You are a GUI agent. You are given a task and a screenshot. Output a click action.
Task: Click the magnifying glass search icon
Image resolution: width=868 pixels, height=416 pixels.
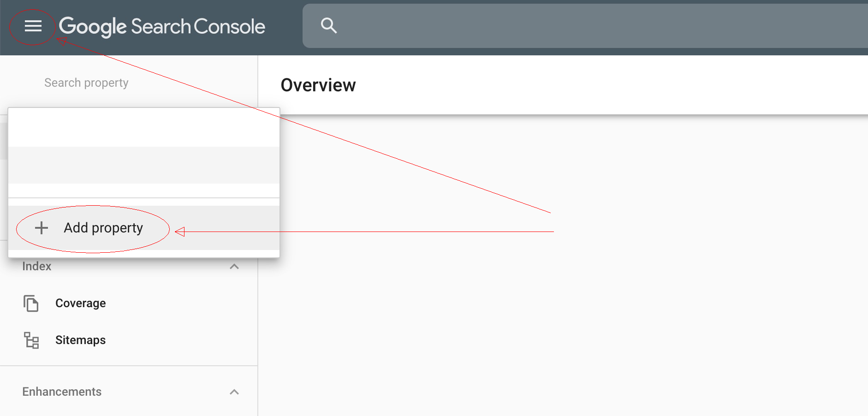[329, 26]
